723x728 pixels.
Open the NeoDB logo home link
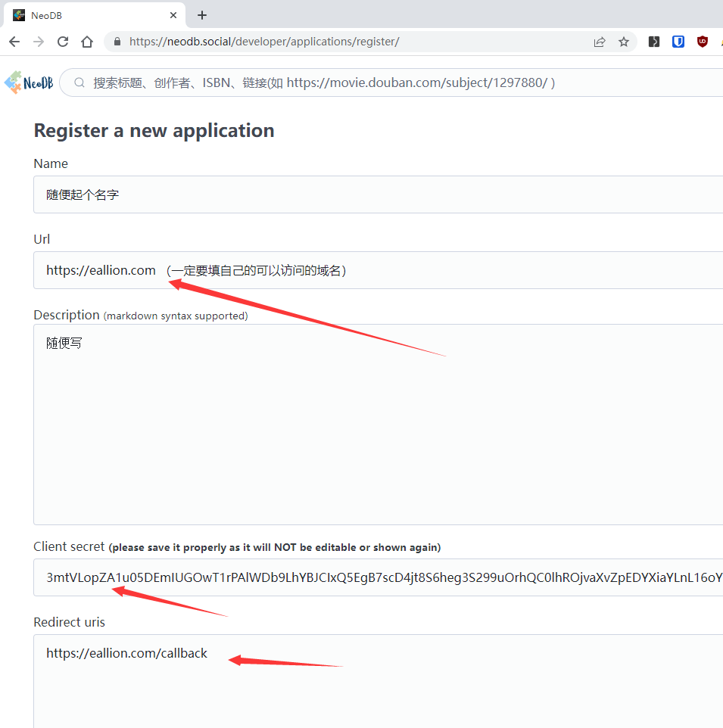tap(29, 82)
